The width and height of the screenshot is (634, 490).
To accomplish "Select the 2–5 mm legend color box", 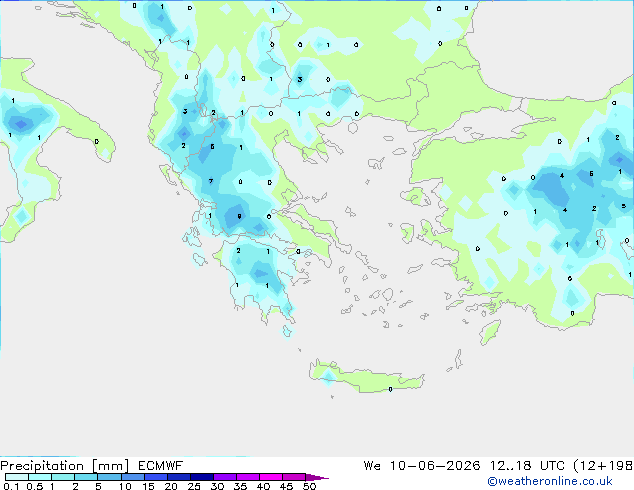I will [x=86, y=477].
